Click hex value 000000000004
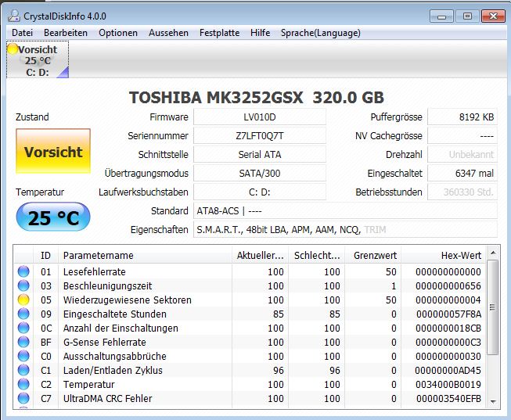 click(448, 300)
